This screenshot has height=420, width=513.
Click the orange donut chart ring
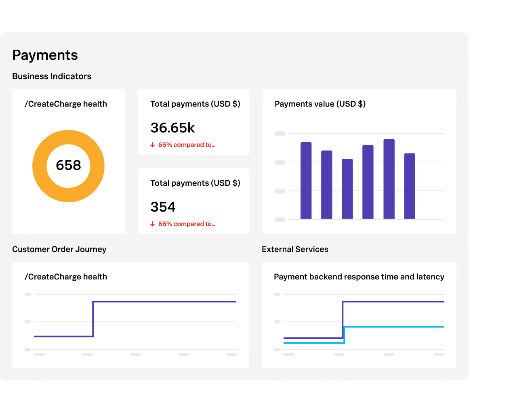pyautogui.click(x=40, y=166)
